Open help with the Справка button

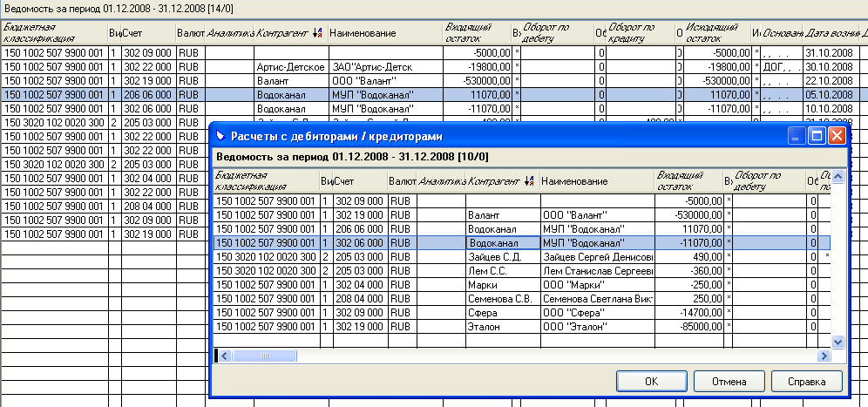pyautogui.click(x=806, y=382)
